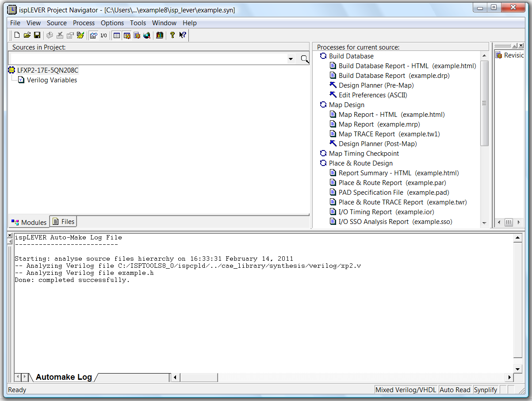Click the Edit Preferences (ASCII) hammer icon
532x401 pixels.
[333, 95]
